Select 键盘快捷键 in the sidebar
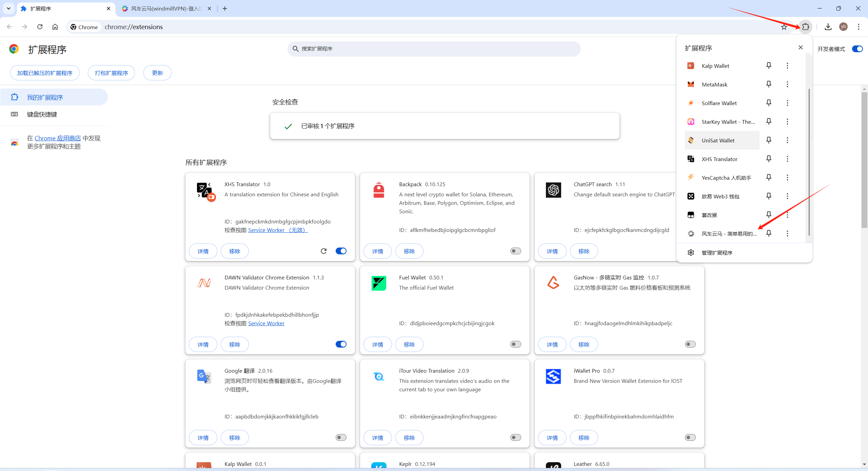 click(42, 114)
